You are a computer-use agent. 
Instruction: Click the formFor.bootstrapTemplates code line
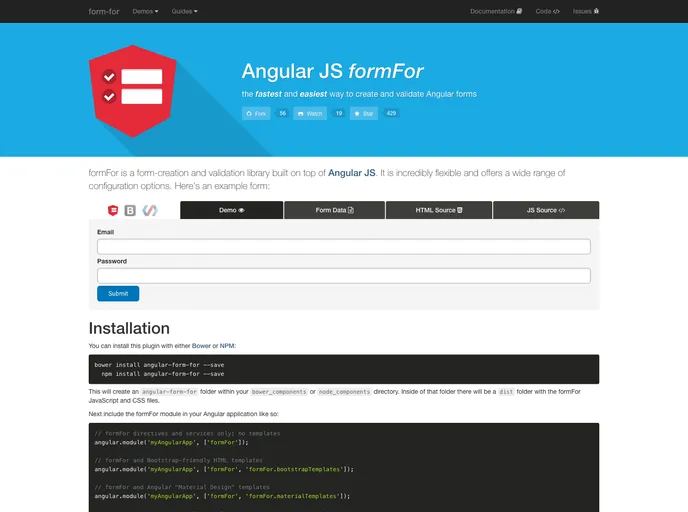coord(224,469)
